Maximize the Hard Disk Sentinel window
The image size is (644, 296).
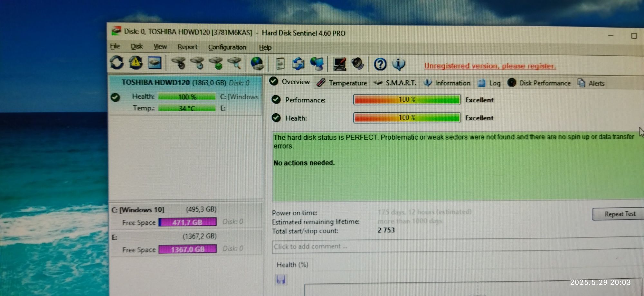634,36
